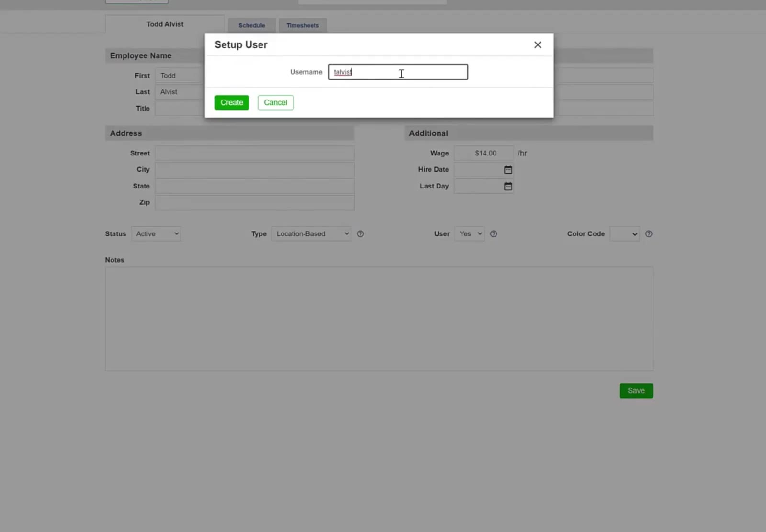Open the Last Day calendar picker
This screenshot has height=532, width=766.
(x=508, y=186)
